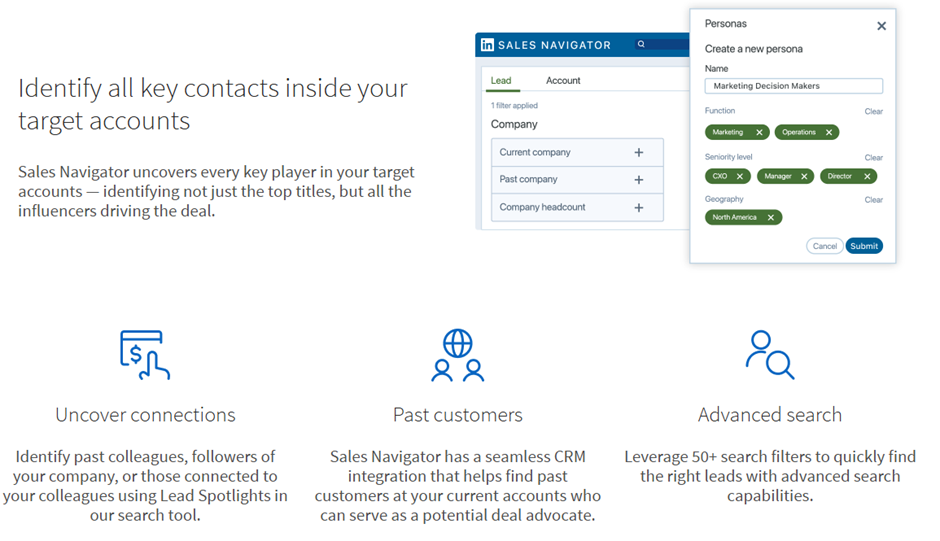Click the Advanced search person icon
Viewport: 940px width, 541px height.
tap(770, 355)
